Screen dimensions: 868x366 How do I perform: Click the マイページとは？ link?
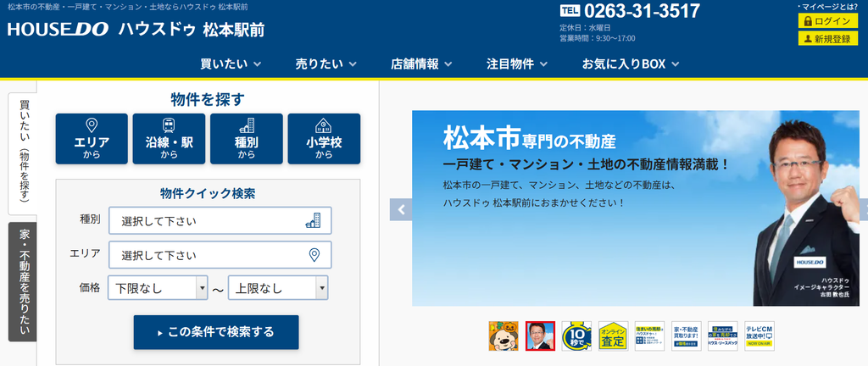pos(828,6)
